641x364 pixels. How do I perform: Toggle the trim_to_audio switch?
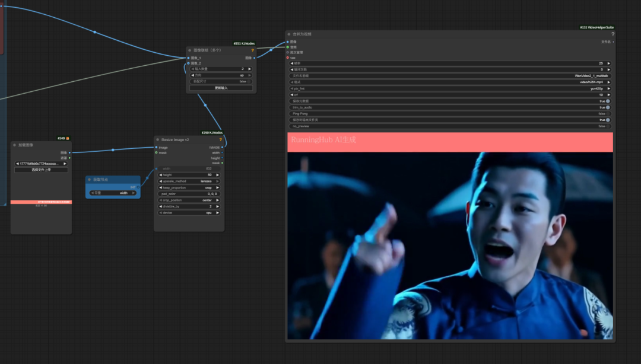[608, 107]
